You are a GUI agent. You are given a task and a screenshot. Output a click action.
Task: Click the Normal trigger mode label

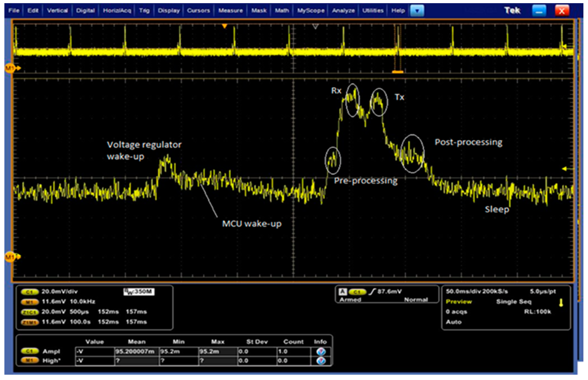pos(416,300)
